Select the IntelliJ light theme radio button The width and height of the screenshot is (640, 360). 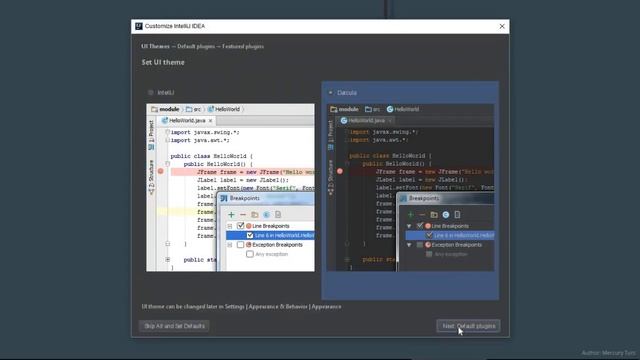coord(151,93)
